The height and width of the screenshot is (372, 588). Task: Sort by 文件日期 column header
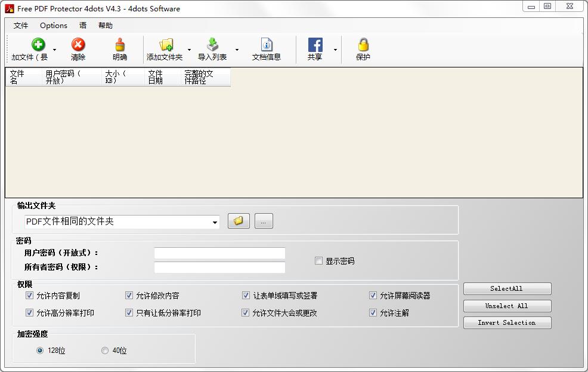click(162, 77)
